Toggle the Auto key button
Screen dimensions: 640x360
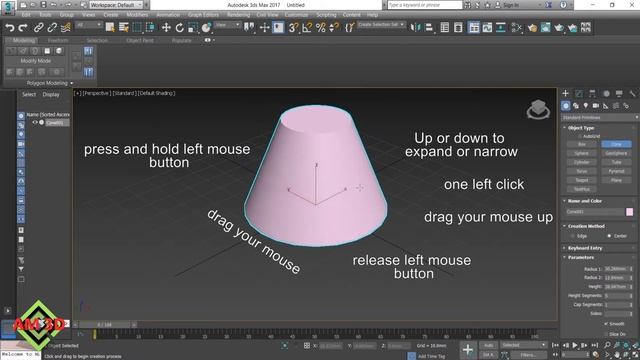pyautogui.click(x=489, y=345)
